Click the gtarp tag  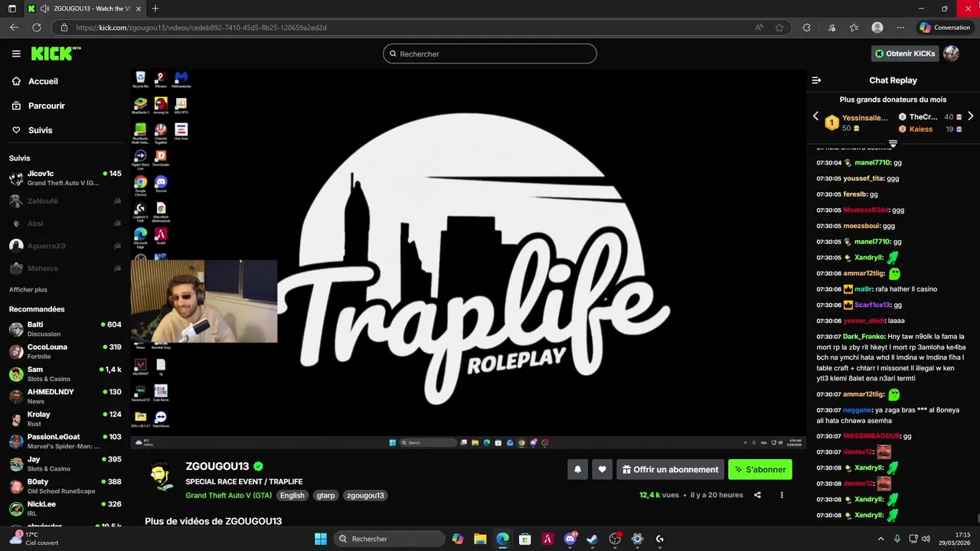pos(325,495)
